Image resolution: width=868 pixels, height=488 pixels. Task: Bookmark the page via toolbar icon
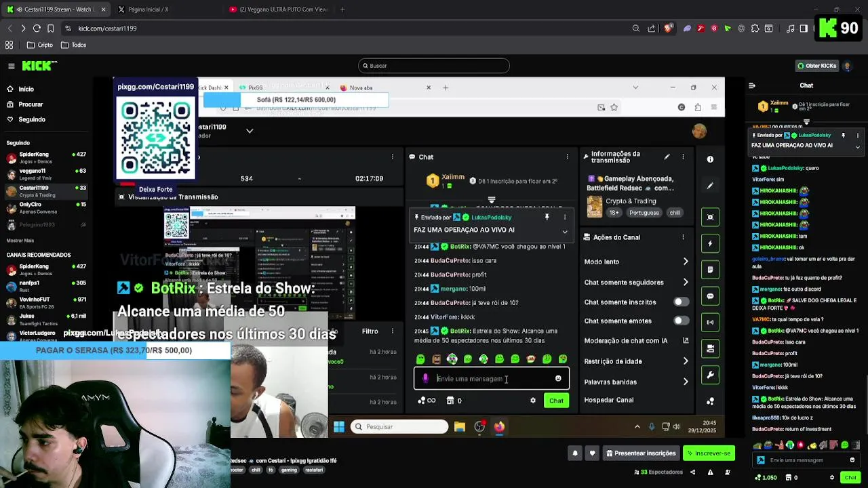coord(50,28)
